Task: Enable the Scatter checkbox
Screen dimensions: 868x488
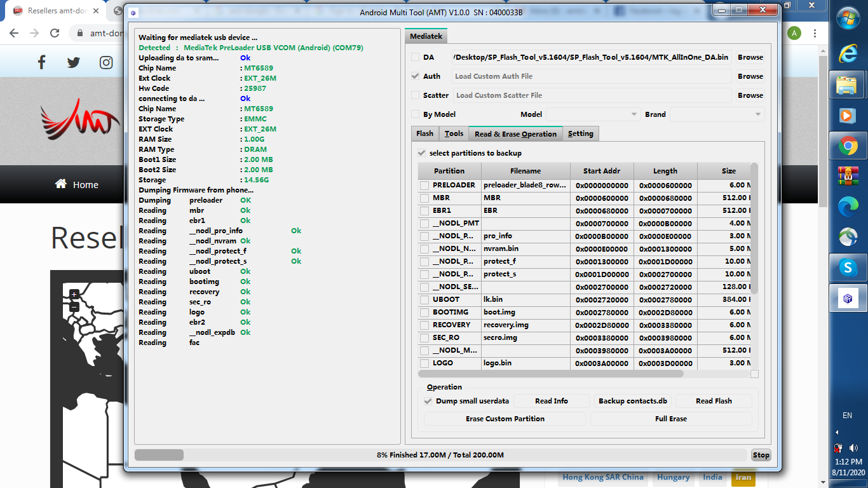Action: (x=416, y=95)
